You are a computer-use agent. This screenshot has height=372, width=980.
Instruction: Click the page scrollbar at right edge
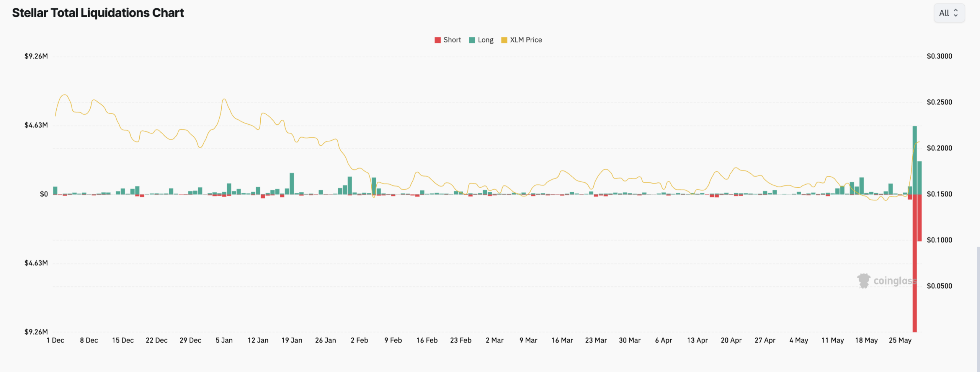[x=978, y=310]
